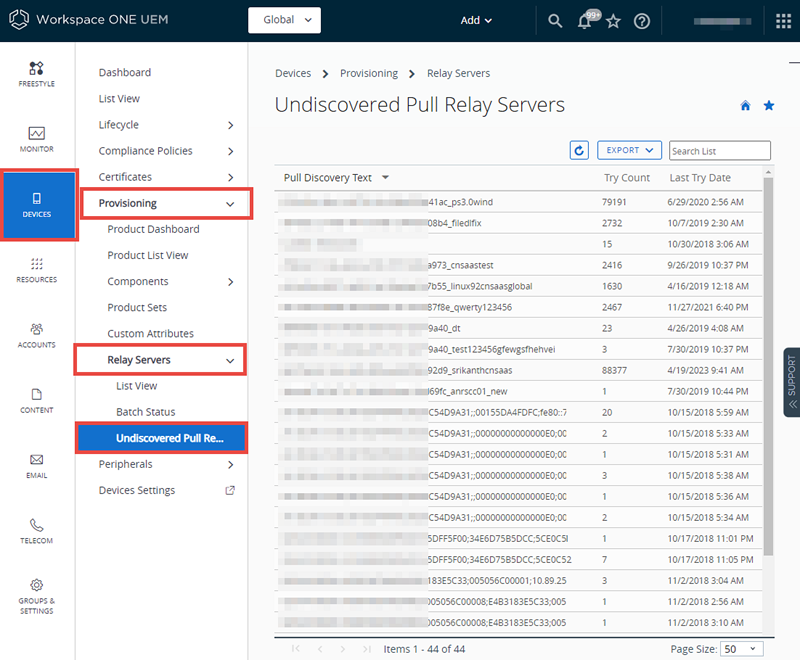Open notifications bell icon
800x660 pixels.
pyautogui.click(x=585, y=21)
